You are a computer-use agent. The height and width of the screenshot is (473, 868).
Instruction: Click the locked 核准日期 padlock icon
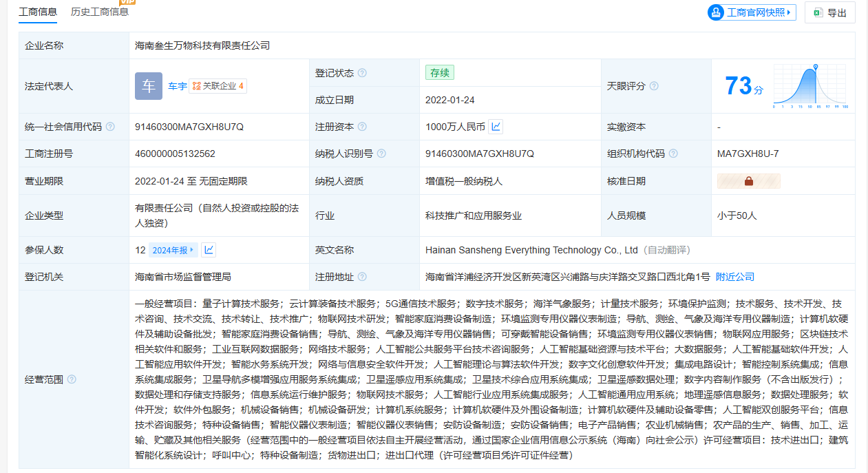[x=748, y=181]
